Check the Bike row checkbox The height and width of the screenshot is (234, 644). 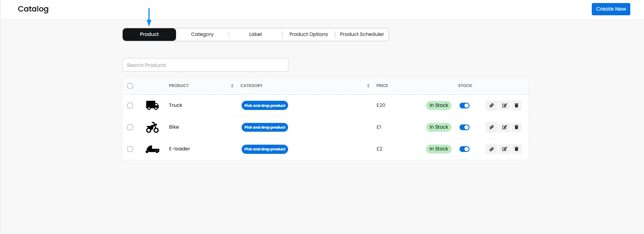[x=130, y=127]
